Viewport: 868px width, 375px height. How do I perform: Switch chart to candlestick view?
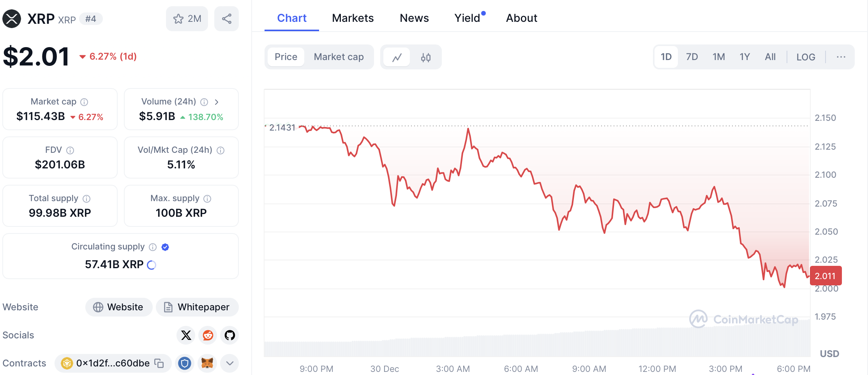click(425, 57)
